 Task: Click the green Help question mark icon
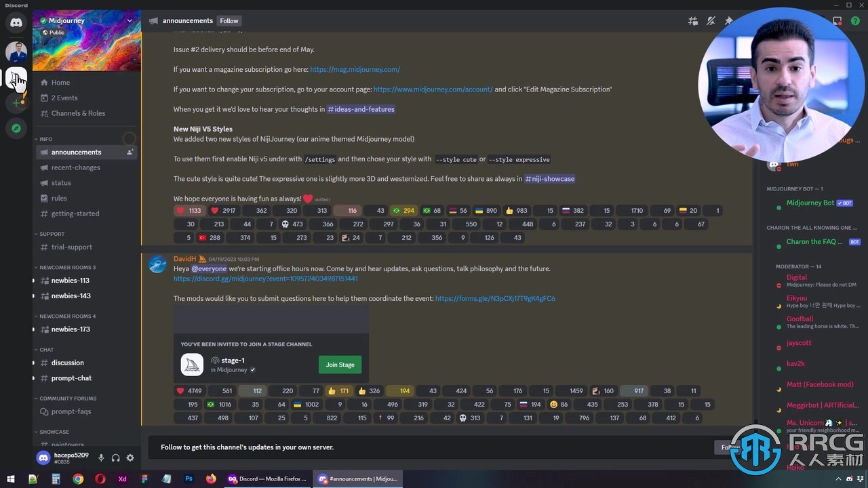[x=855, y=21]
